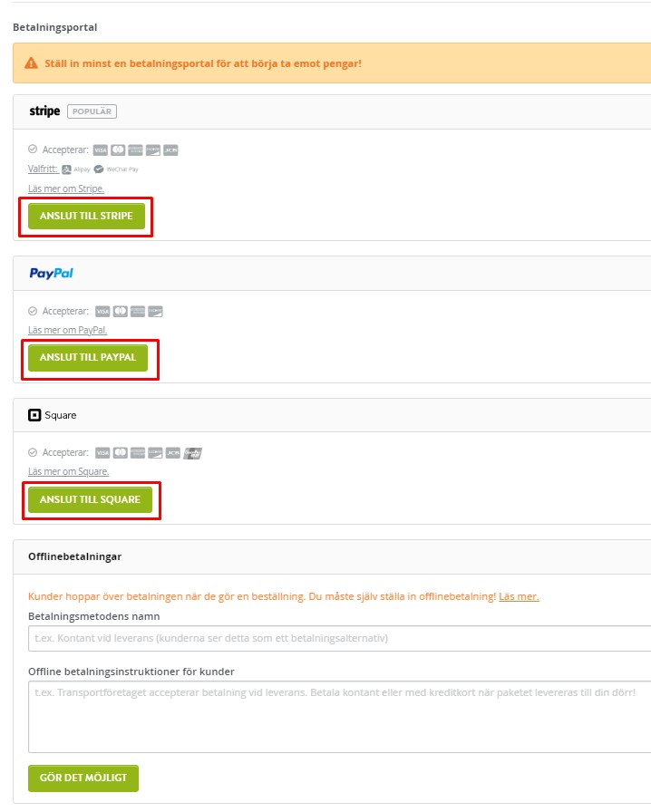
Task: Click the Offlinebetalningar section heading
Action: [x=74, y=556]
